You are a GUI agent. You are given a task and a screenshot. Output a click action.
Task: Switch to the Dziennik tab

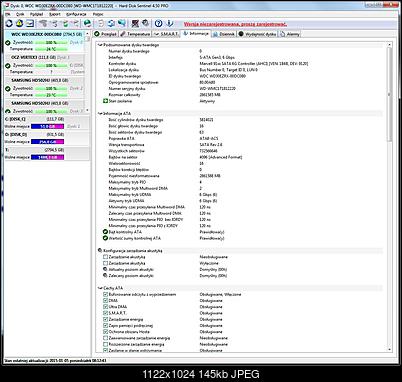[x=223, y=34]
